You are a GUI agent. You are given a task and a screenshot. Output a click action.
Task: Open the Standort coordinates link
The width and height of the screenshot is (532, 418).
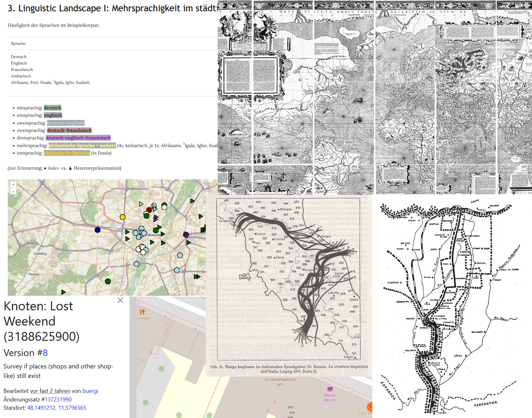point(56,408)
